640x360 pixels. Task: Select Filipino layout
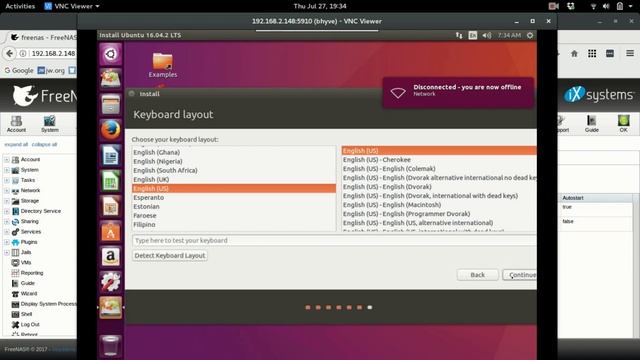(x=234, y=224)
